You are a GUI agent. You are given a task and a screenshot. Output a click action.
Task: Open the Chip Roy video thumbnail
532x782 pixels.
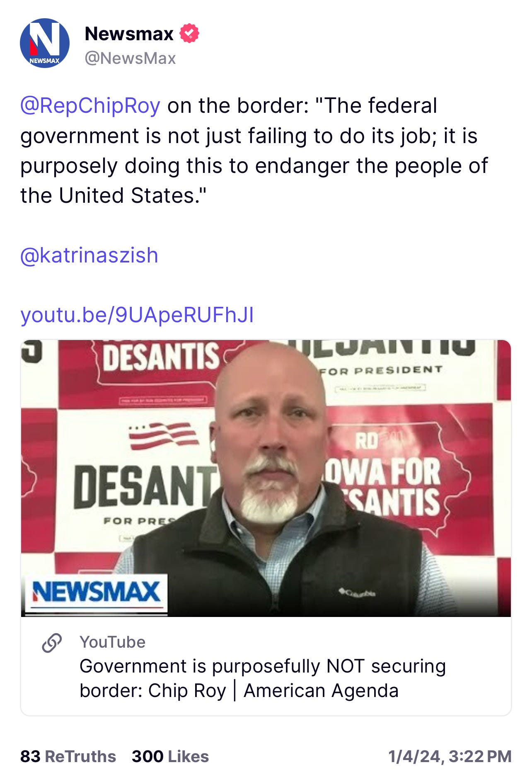point(266,478)
